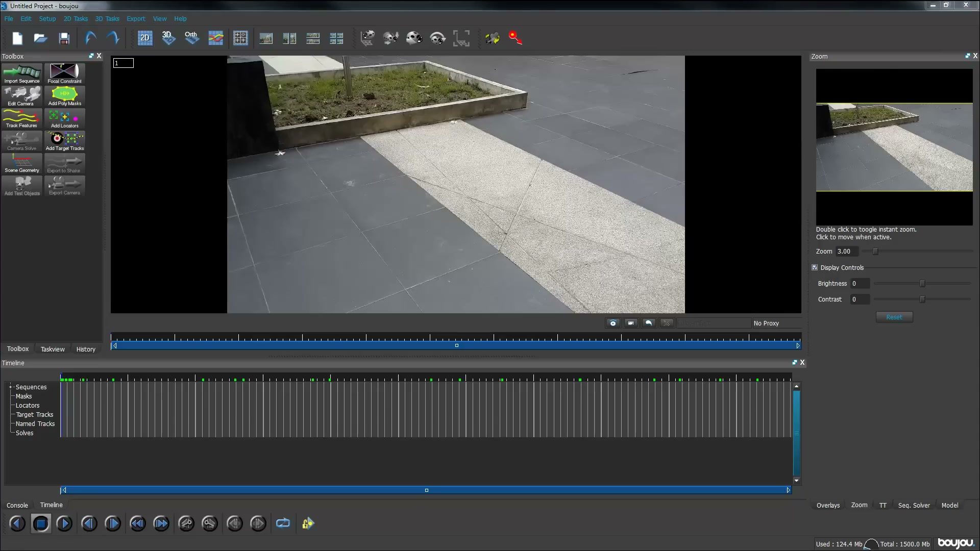Play the sequence forward
The image size is (980, 551).
[64, 523]
